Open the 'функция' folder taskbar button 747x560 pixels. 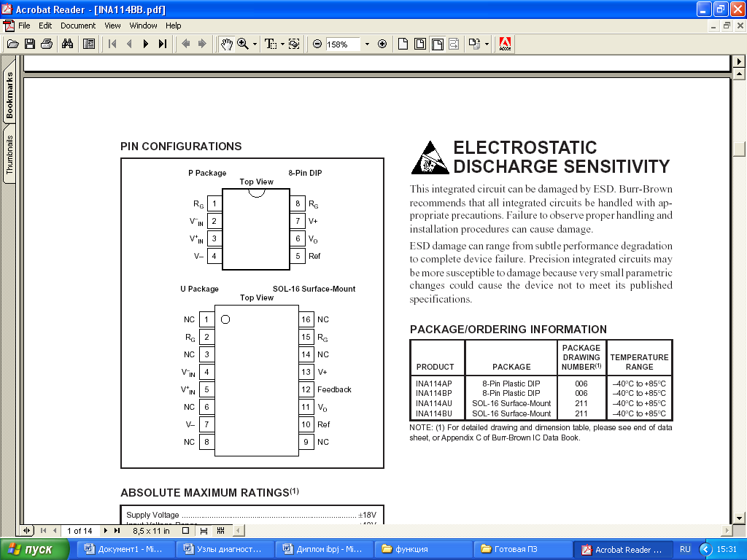422,550
